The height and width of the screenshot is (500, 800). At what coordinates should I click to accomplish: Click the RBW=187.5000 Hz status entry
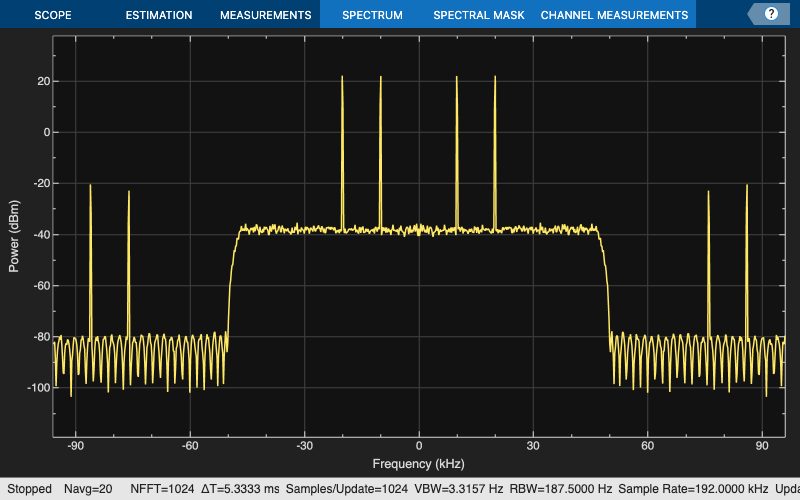(561, 489)
